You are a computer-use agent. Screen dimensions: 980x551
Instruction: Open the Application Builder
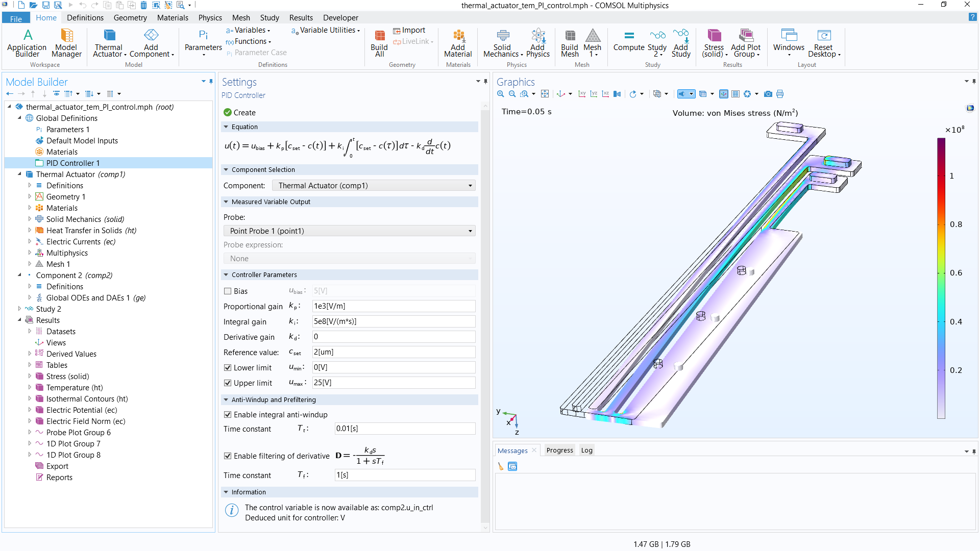click(x=27, y=42)
